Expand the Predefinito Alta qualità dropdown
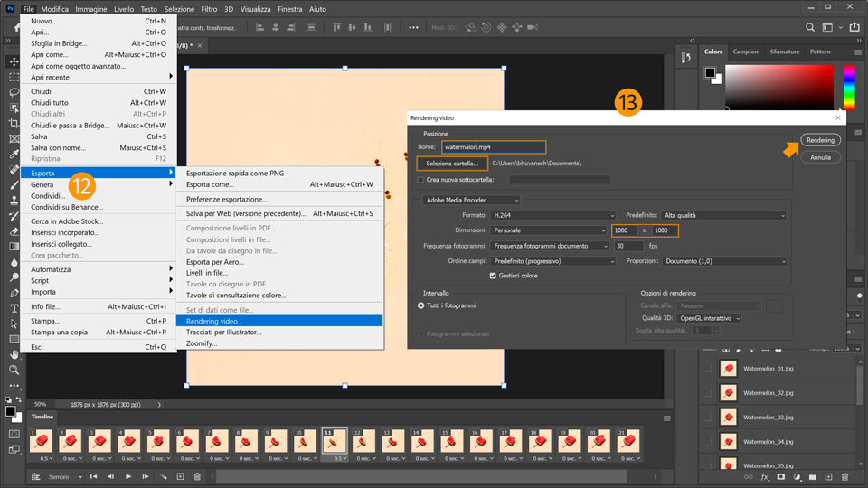Viewport: 868px width, 488px height. click(x=724, y=215)
